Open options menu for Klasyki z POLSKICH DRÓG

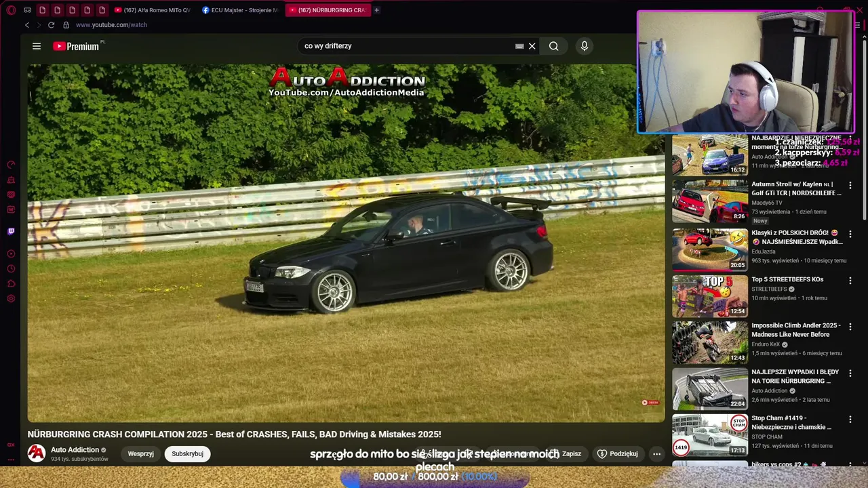[850, 234]
